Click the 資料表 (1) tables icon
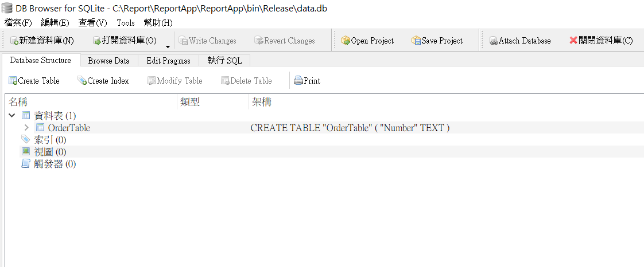This screenshot has width=644, height=267. [26, 116]
